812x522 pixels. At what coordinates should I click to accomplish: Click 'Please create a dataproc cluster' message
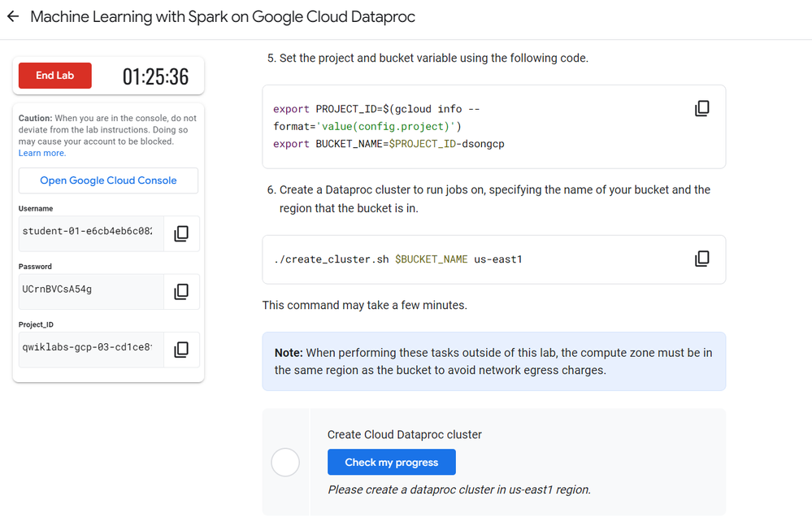459,489
